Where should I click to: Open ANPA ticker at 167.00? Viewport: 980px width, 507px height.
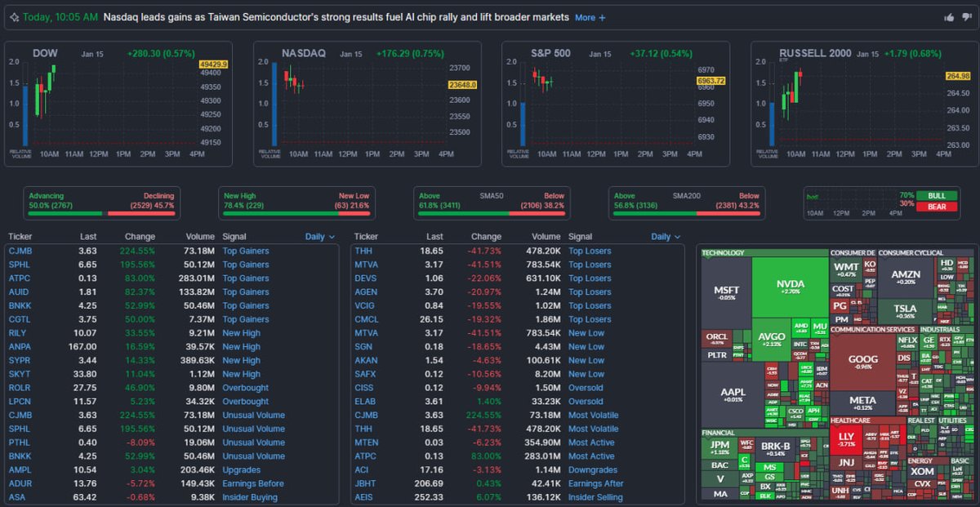click(19, 347)
